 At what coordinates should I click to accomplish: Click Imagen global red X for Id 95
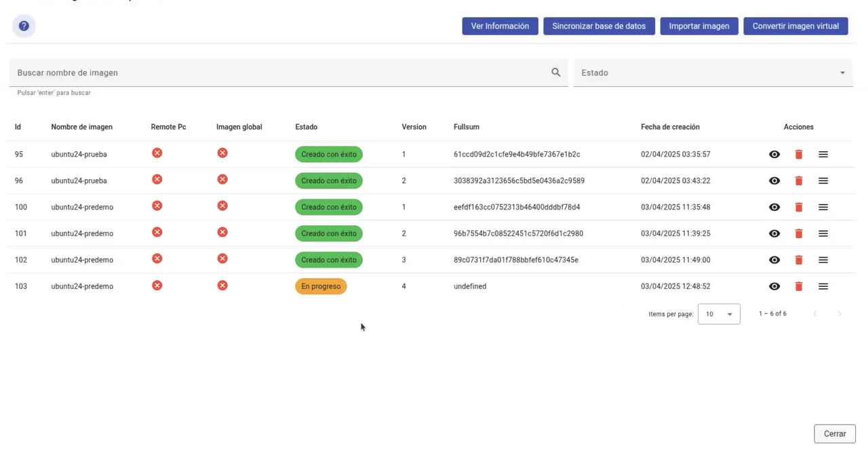(222, 153)
